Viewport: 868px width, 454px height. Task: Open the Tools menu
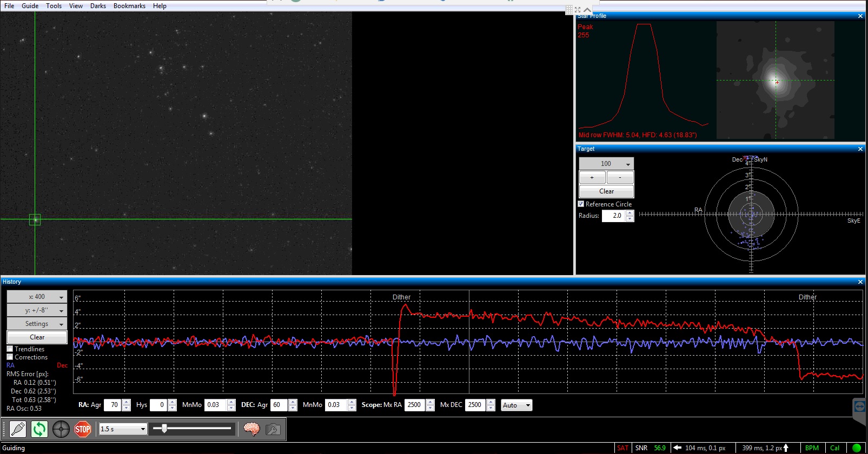click(54, 6)
